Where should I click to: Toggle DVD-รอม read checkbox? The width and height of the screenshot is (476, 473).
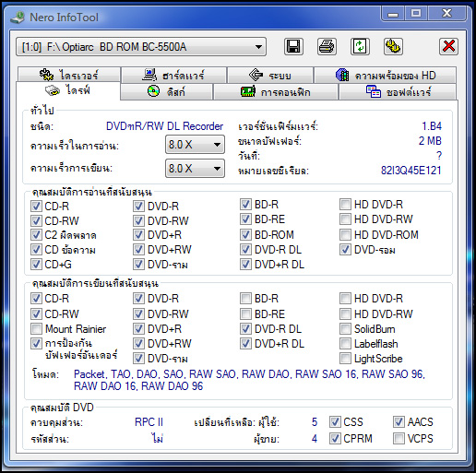(345, 250)
